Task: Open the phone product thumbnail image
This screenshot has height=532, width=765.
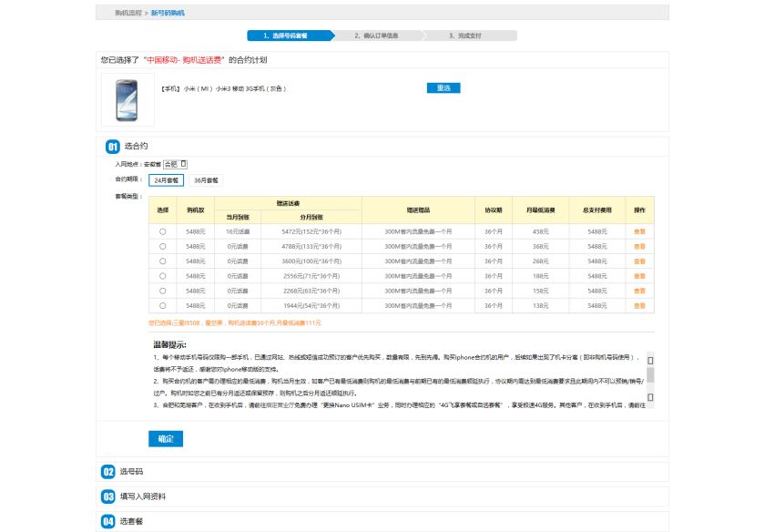Action: tap(127, 100)
